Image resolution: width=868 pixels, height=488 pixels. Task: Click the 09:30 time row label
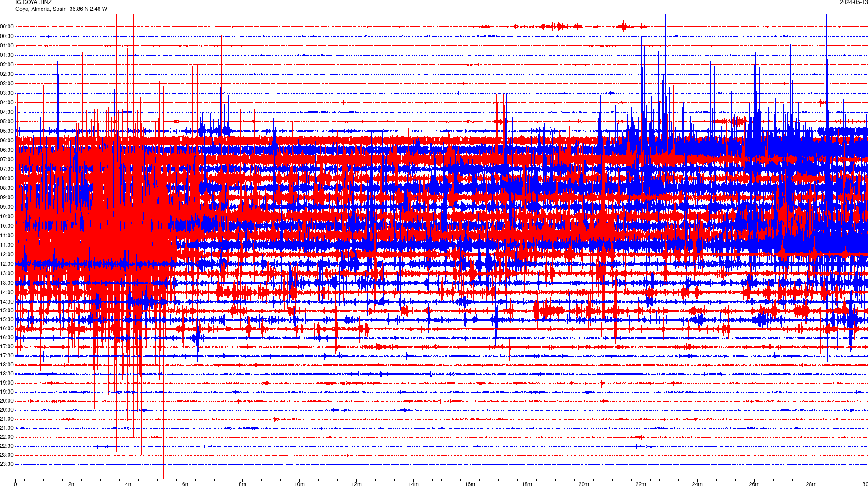7,207
